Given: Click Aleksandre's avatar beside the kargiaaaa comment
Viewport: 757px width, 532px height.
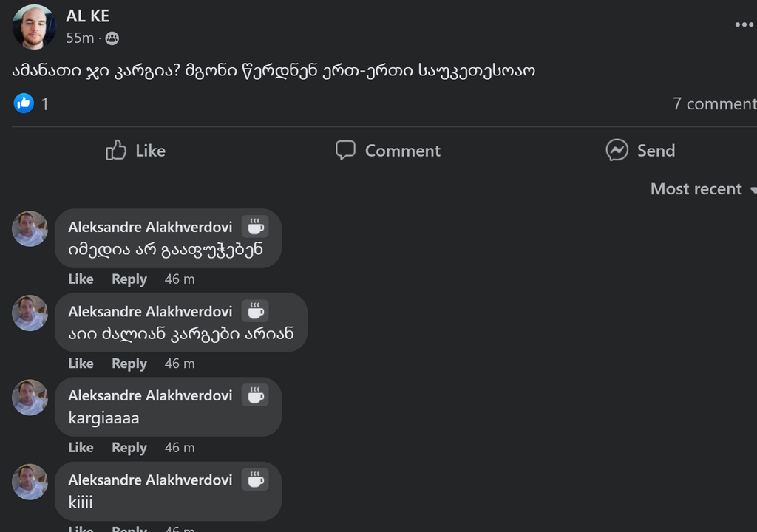Looking at the screenshot, I should coord(30,397).
